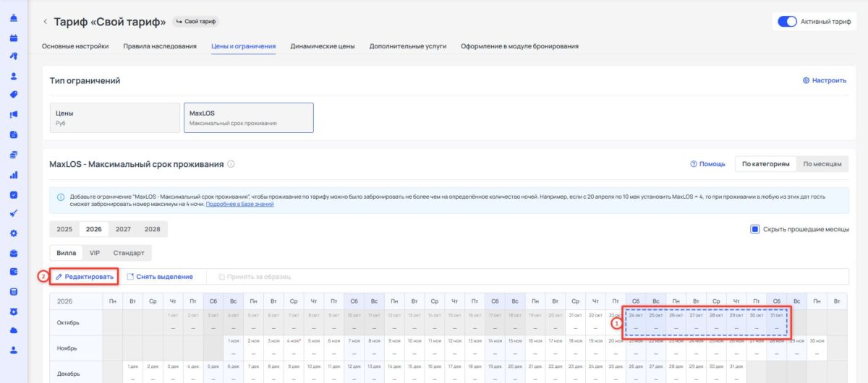Image resolution: width=868 pixels, height=383 pixels.
Task: Select the '31 окт' calendar cell
Action: pos(776,322)
